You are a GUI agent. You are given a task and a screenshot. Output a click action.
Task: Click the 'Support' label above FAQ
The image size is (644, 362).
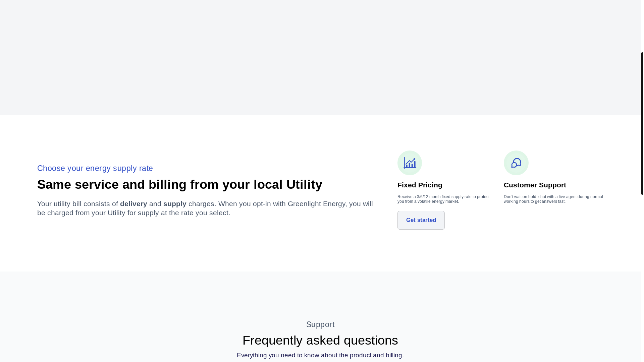pyautogui.click(x=320, y=324)
